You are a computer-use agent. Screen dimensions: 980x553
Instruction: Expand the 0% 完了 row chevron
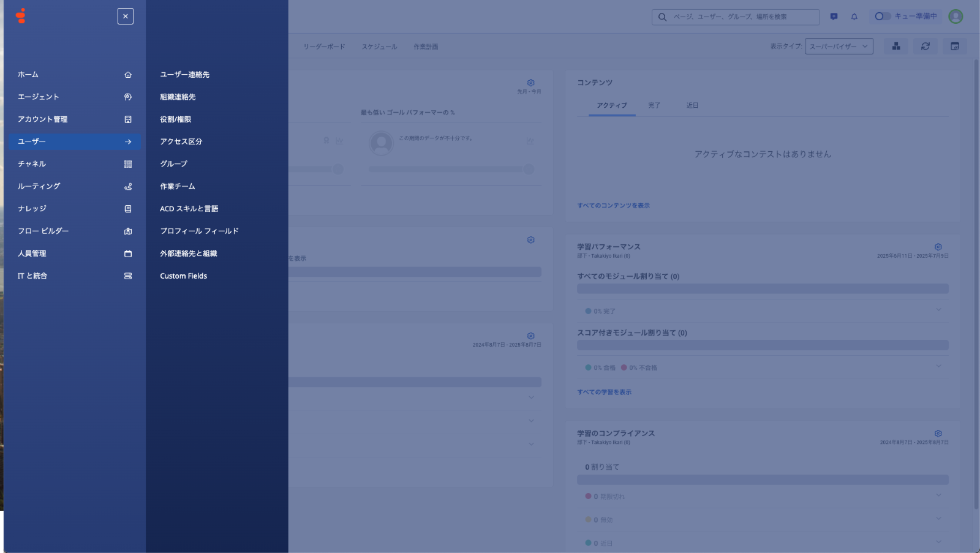point(938,310)
